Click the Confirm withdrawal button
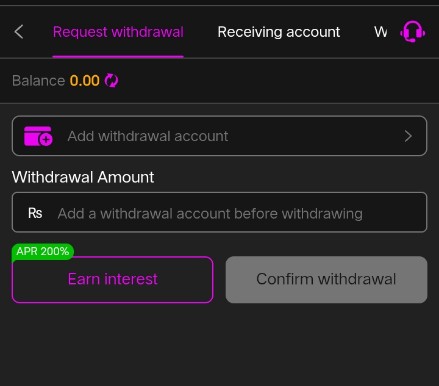Screen dimensions: 439x386 tap(326, 279)
